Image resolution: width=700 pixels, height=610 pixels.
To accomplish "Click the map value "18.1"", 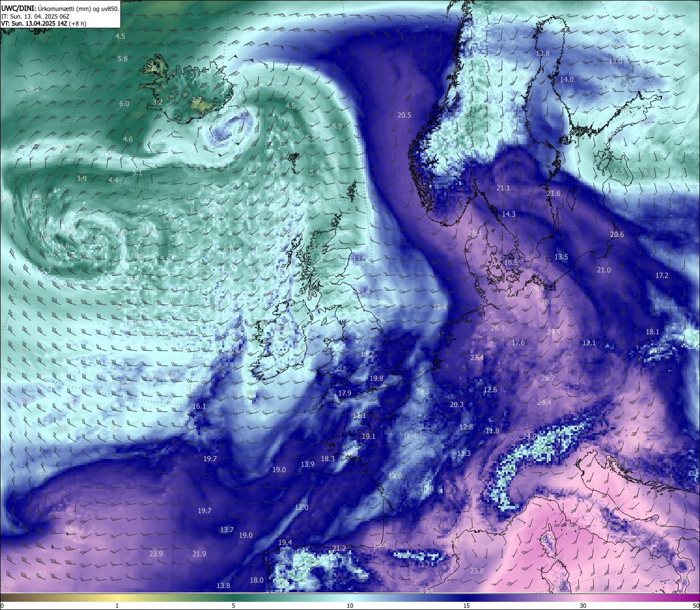I will coord(652,332).
